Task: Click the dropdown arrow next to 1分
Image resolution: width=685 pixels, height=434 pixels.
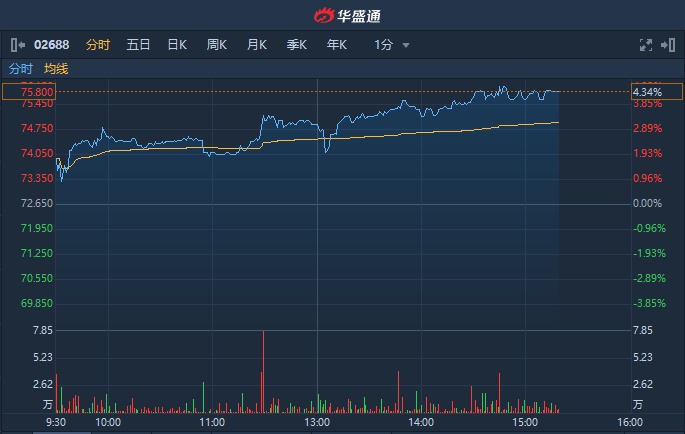Action: click(x=406, y=46)
